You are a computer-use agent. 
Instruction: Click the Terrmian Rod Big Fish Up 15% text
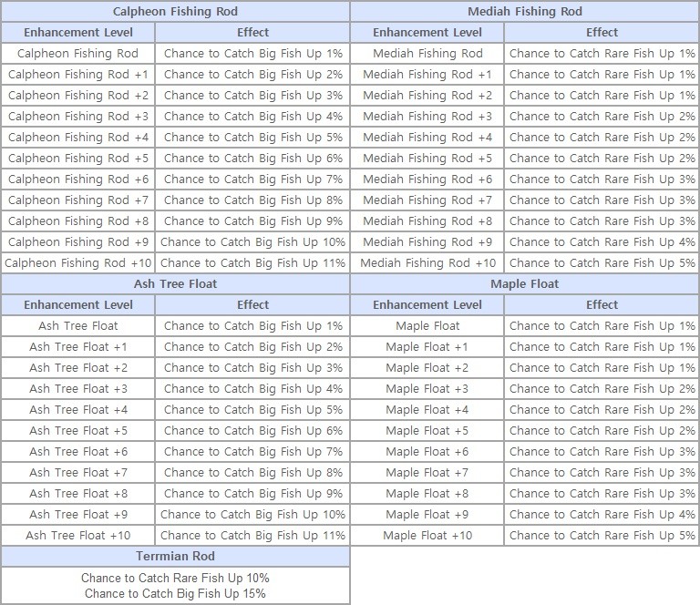(x=175, y=594)
